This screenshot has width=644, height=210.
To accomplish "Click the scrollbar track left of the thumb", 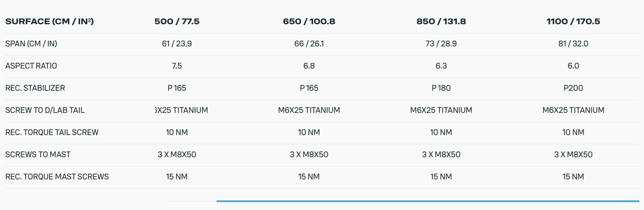I will point(191,201).
